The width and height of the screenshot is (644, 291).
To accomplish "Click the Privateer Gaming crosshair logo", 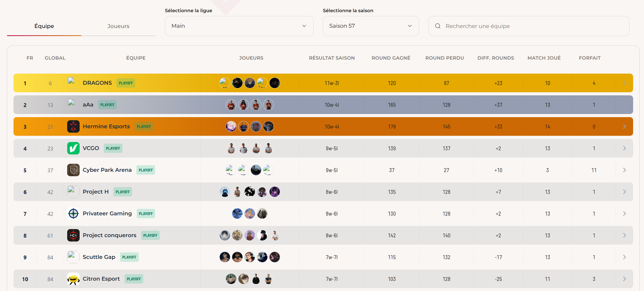I will [x=73, y=214].
